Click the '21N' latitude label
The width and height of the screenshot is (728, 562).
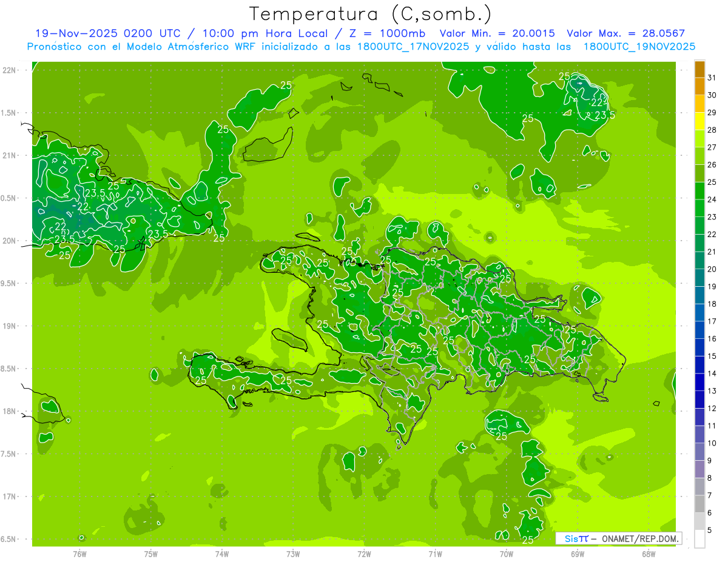click(x=10, y=155)
